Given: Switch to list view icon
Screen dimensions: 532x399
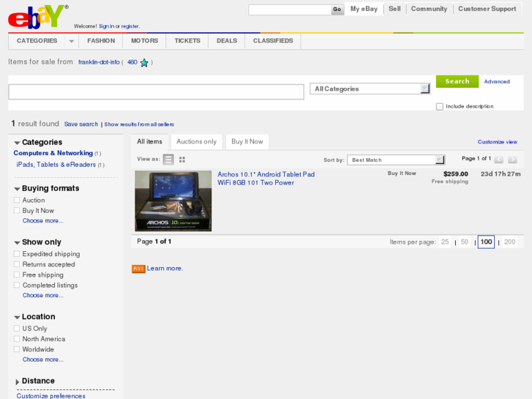Looking at the screenshot, I should point(168,160).
